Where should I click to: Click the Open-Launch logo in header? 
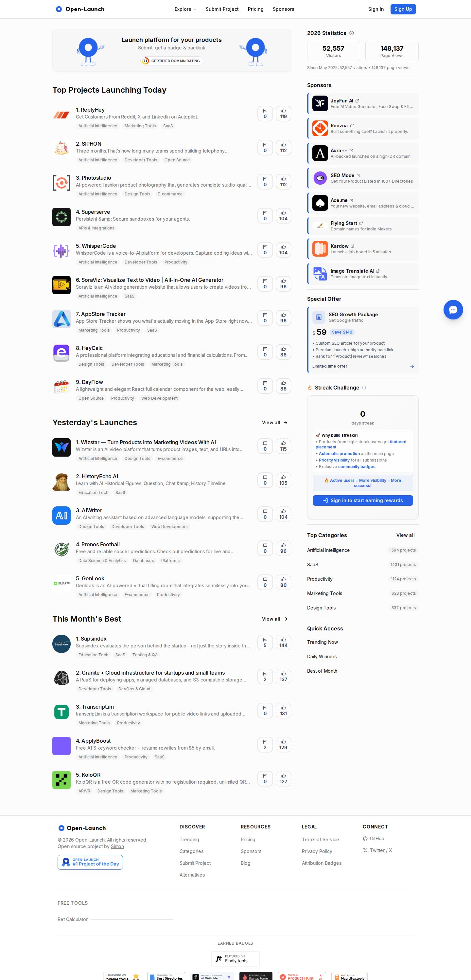tap(80, 9)
